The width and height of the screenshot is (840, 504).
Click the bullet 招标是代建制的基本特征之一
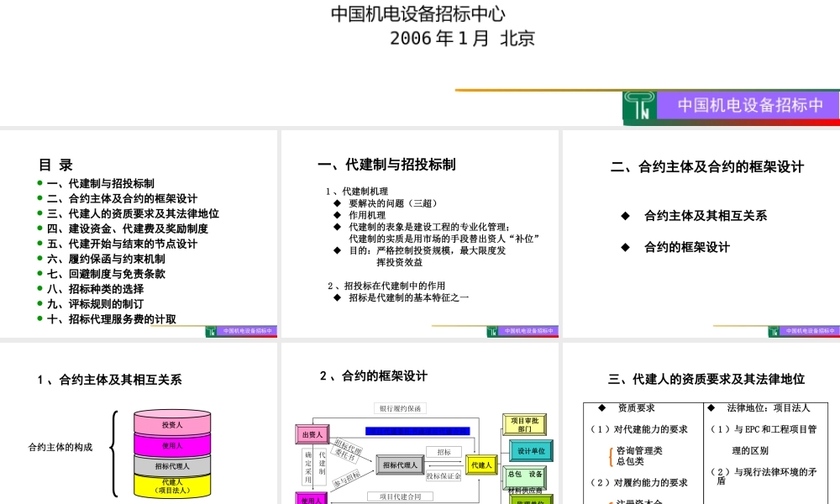409,297
